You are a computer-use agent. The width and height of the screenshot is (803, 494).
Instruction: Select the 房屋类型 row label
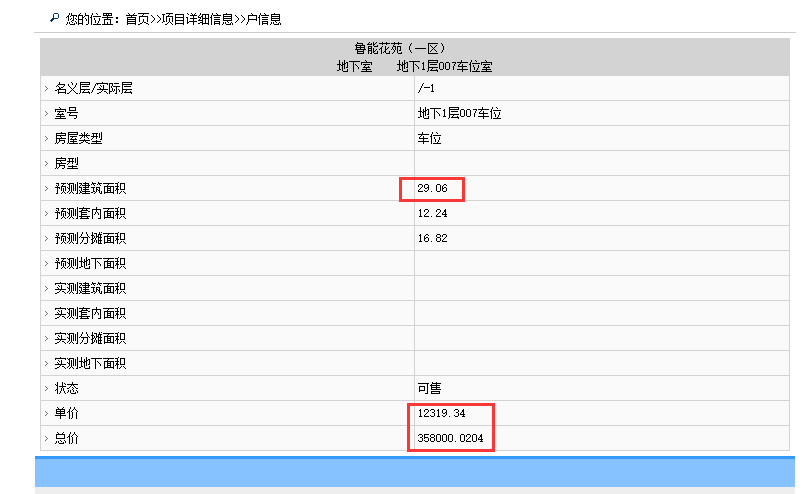click(x=78, y=139)
